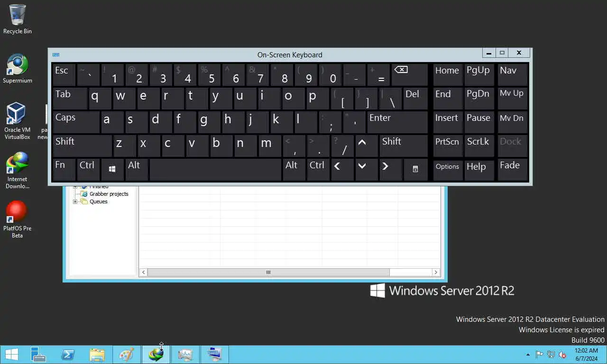Tap the spacebar key

point(215,170)
